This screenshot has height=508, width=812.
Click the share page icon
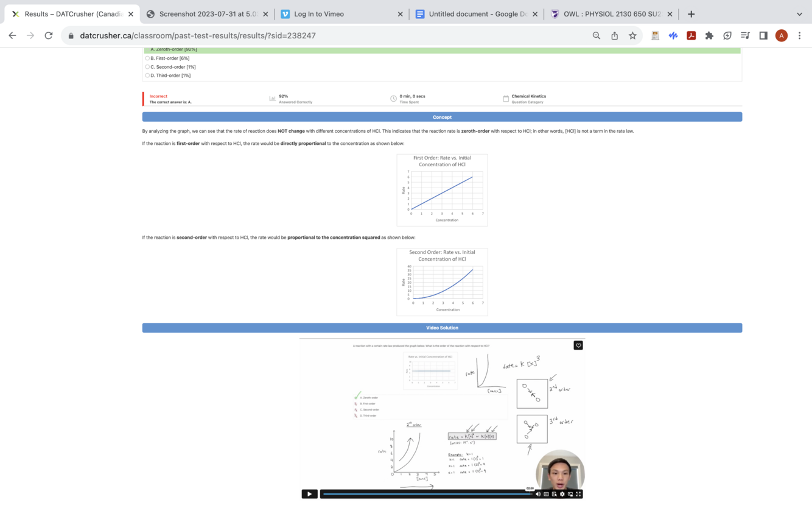click(615, 35)
